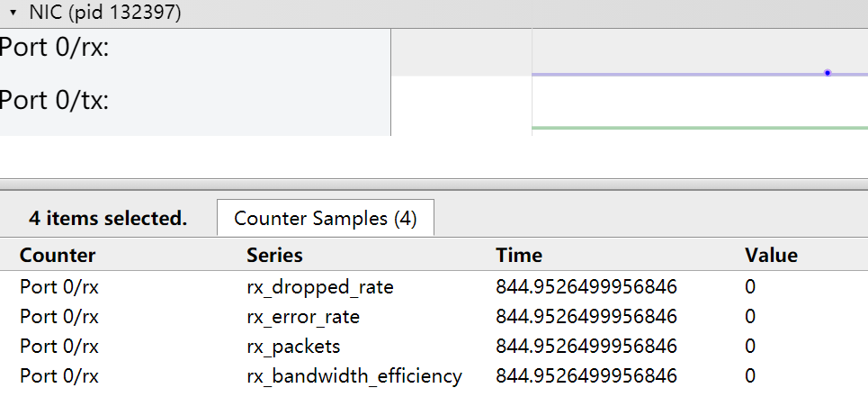Click the Value cell of rx_dropped_rate row
The image size is (868, 406).
coord(750,287)
